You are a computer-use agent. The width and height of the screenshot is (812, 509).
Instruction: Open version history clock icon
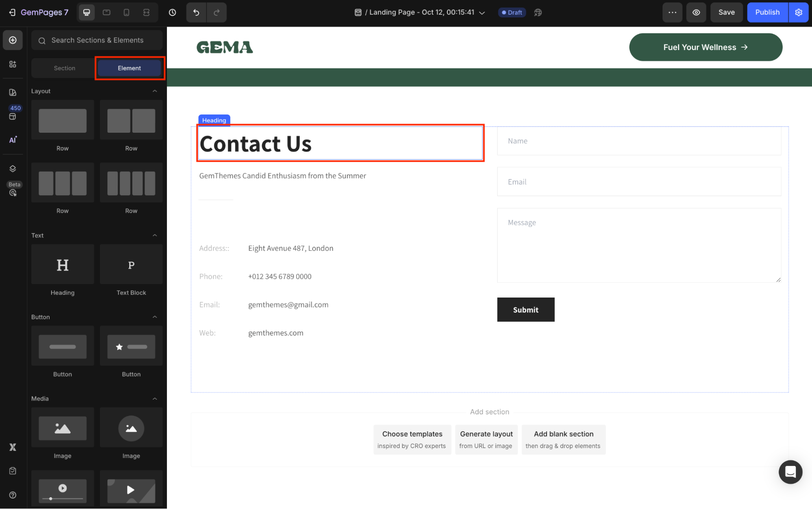pyautogui.click(x=172, y=13)
